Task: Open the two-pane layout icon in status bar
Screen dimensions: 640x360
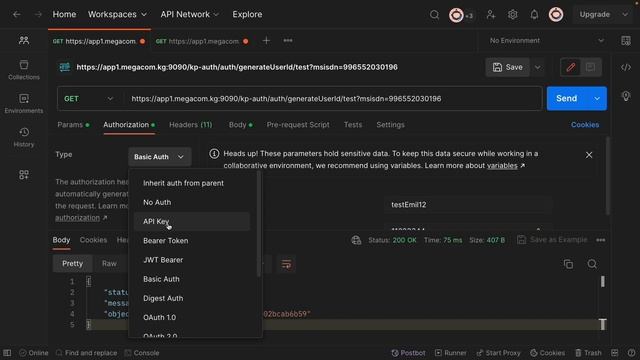Action: [x=615, y=353]
